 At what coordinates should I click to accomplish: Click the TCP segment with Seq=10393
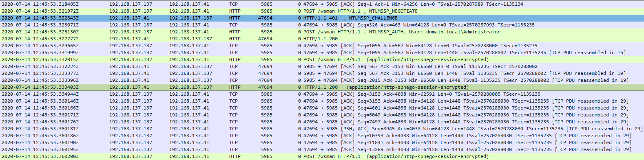coord(322,136)
